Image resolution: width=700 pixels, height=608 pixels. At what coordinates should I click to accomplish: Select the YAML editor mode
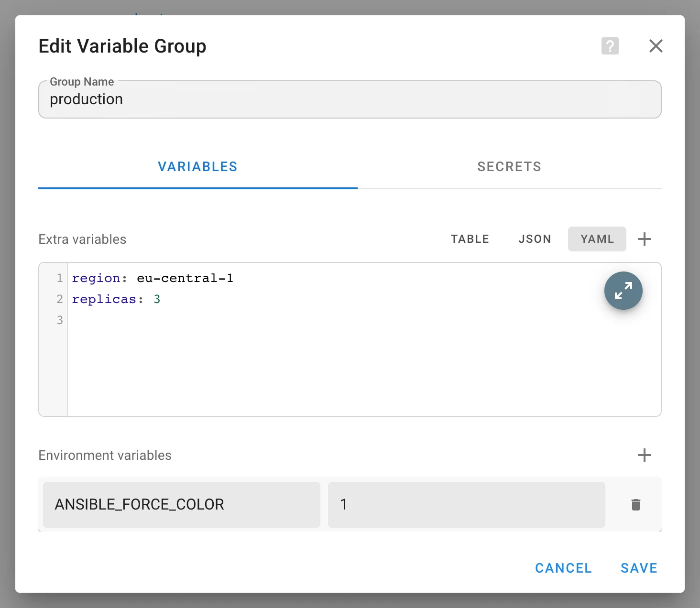click(597, 239)
